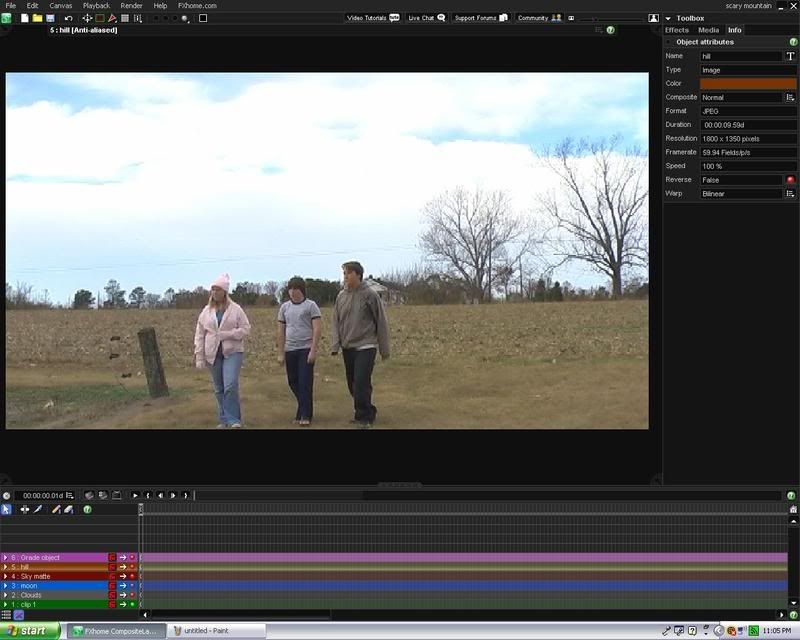Click the person icon beside Toolbox

click(x=653, y=18)
